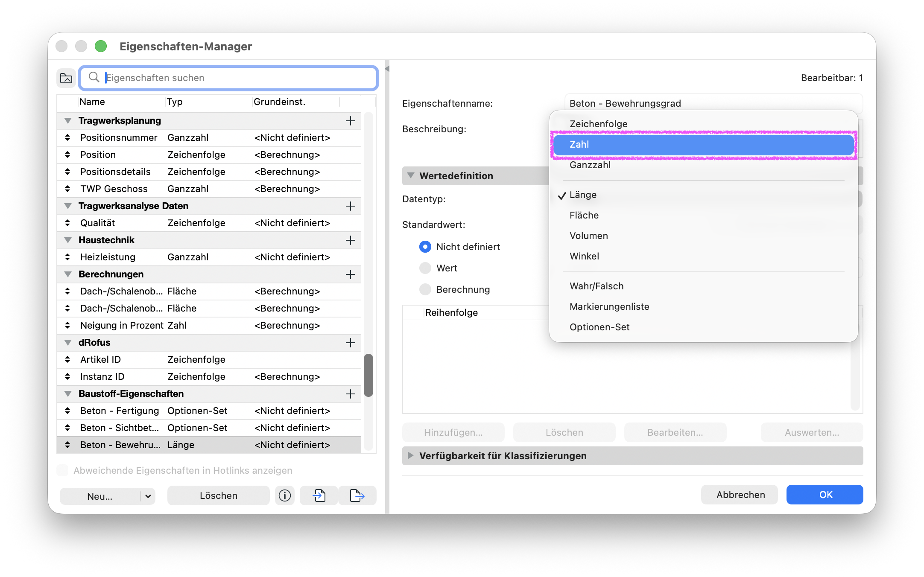Select the Berechnung radio button

pos(425,289)
